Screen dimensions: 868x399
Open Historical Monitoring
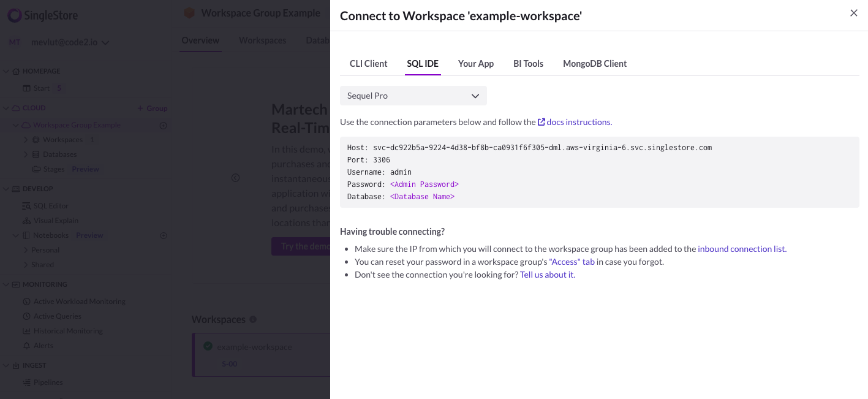click(x=62, y=331)
